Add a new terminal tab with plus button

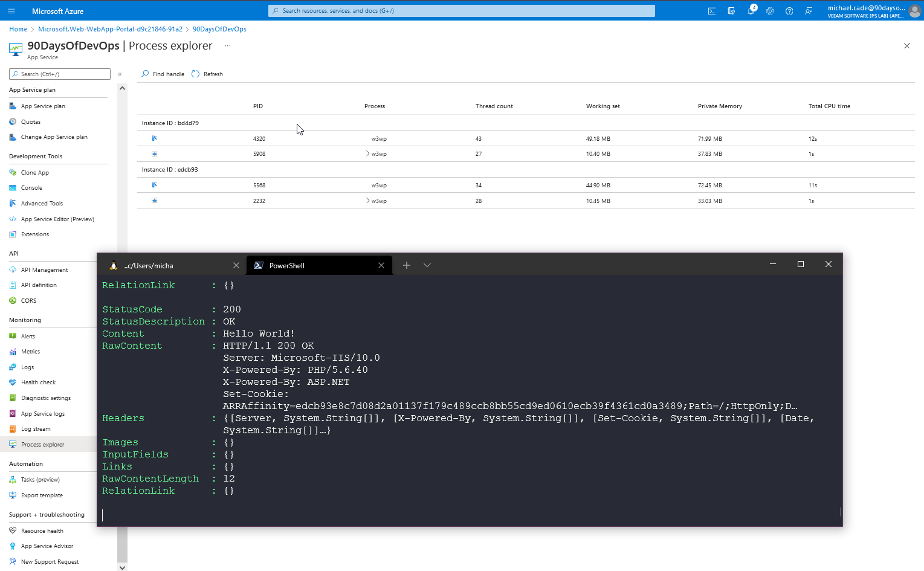[407, 265]
